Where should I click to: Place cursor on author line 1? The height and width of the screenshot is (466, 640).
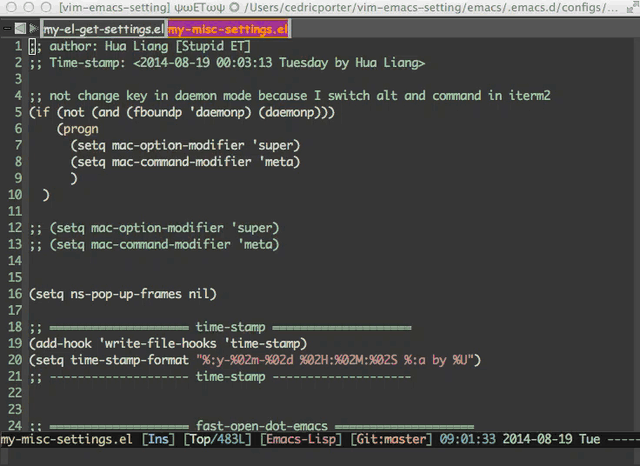(x=140, y=46)
